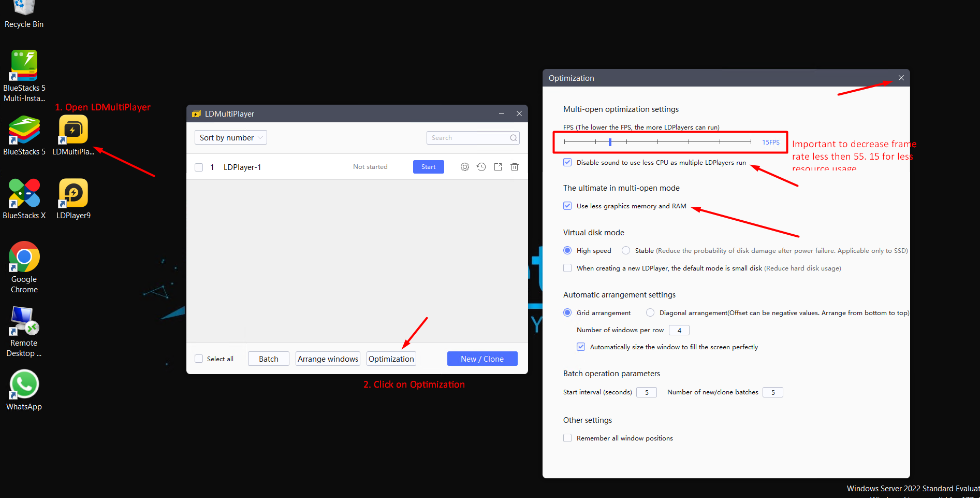The image size is (980, 498).
Task: Click the create shortcut icon for LDPlayer-1
Action: pos(498,167)
